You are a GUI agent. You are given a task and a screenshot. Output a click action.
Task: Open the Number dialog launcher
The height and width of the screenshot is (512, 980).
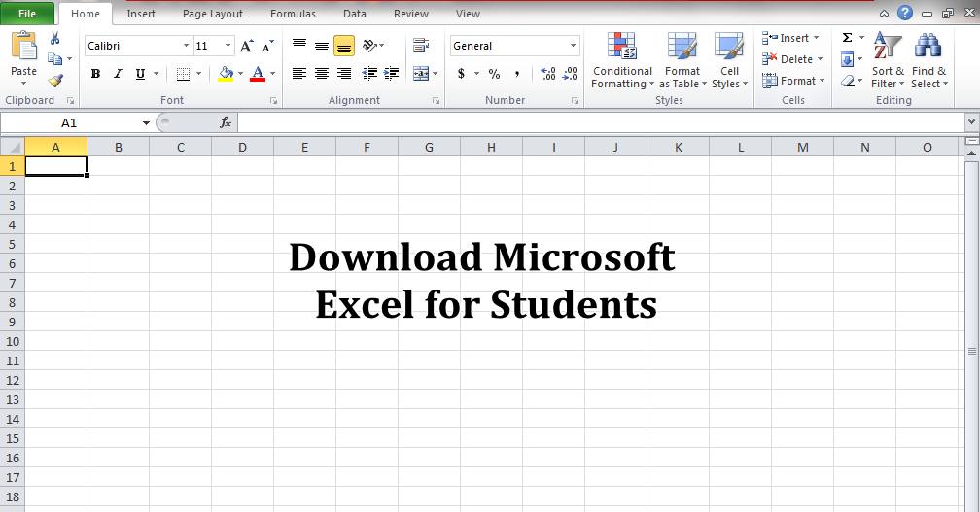[x=575, y=100]
